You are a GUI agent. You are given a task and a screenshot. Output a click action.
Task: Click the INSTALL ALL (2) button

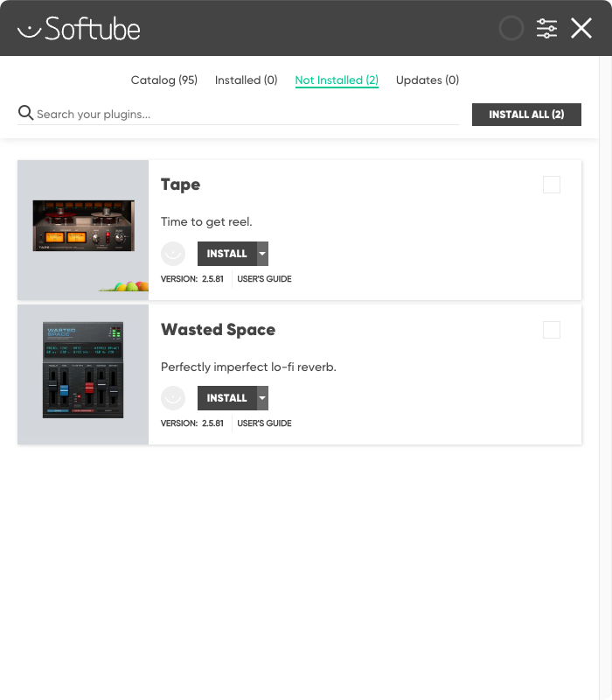coord(526,115)
